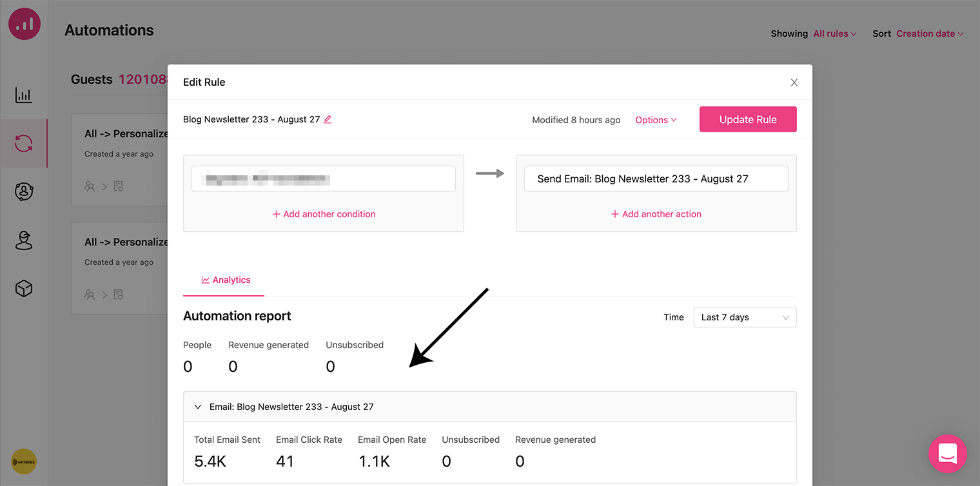Click the pink logo at top left
Screen dimensions: 980x486
24,24
